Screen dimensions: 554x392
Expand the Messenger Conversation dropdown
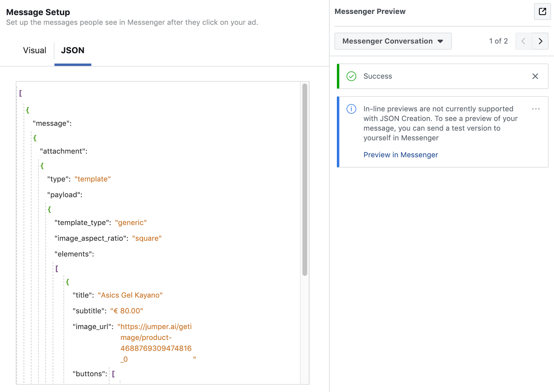point(393,41)
